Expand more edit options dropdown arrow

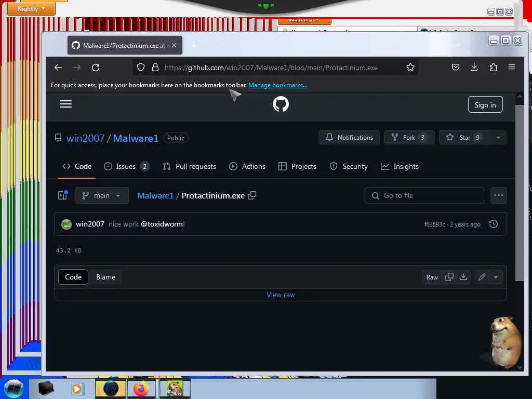coord(495,277)
